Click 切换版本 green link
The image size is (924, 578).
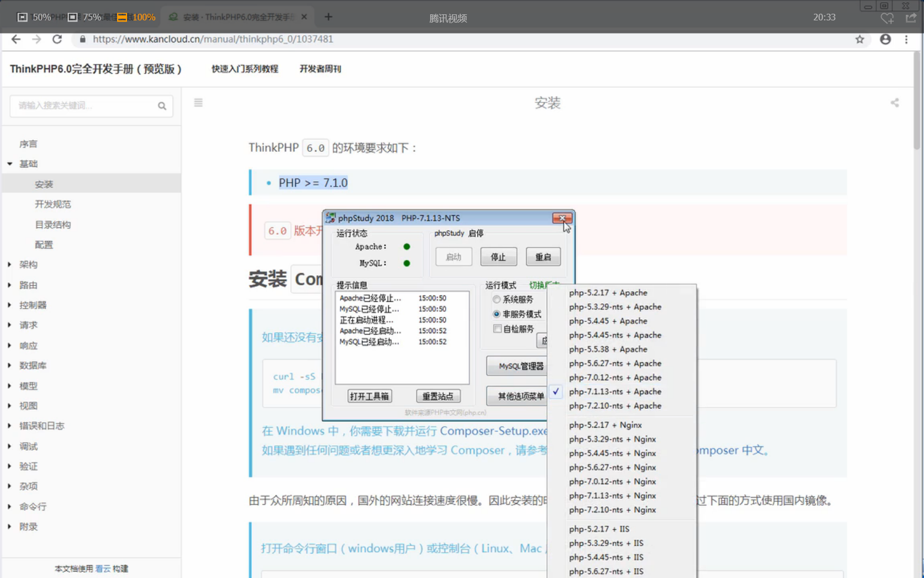[x=543, y=285]
